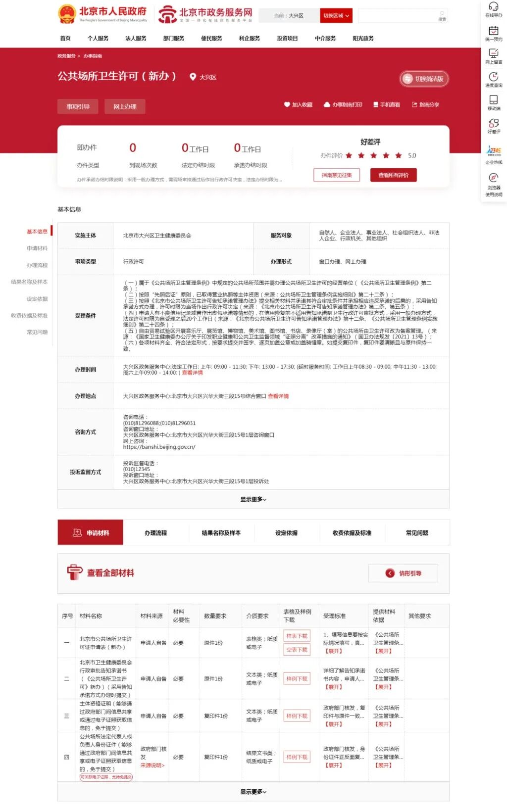The image size is (507, 812).
Task: Expand 受理标准 text in first material row
Action: tap(333, 651)
